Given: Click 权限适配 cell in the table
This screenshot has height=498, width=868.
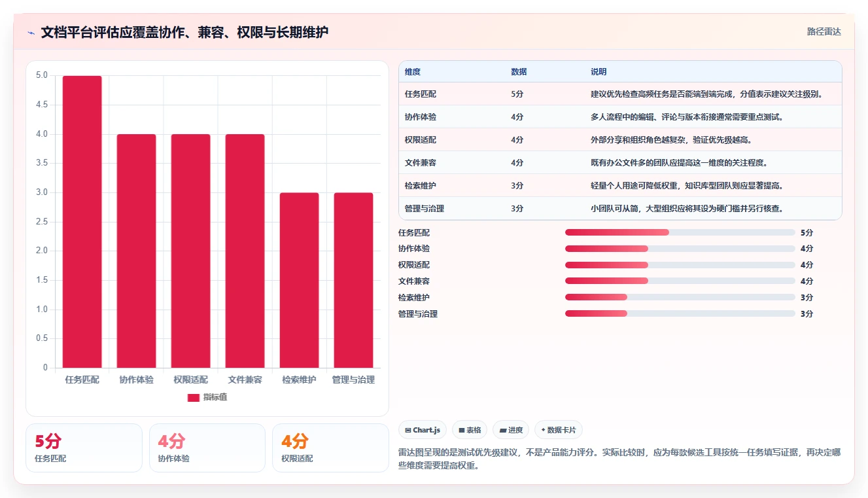Looking at the screenshot, I should click(x=421, y=140).
